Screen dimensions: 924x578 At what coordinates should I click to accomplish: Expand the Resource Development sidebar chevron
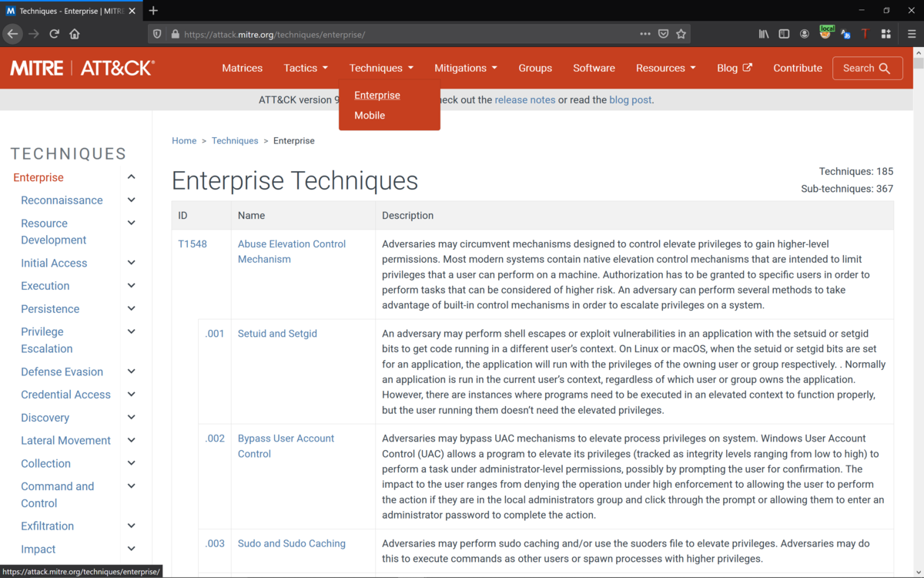131,223
